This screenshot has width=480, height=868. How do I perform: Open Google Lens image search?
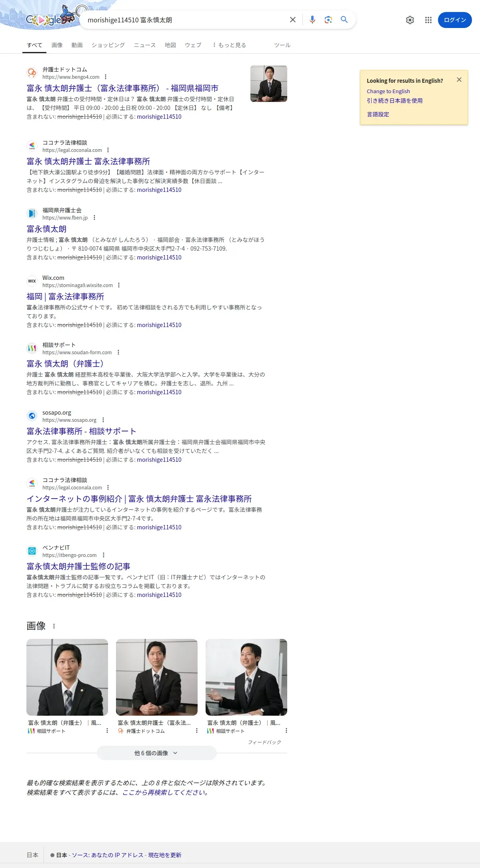pos(328,20)
